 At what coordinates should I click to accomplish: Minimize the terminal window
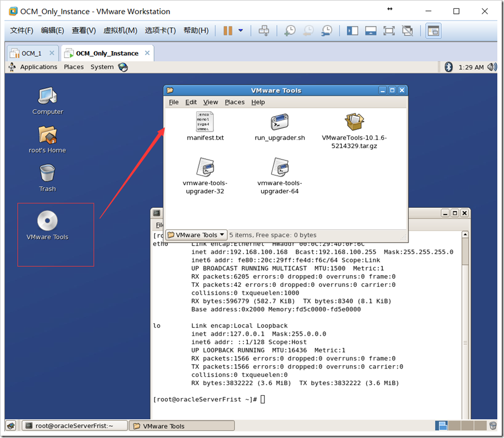click(x=445, y=213)
